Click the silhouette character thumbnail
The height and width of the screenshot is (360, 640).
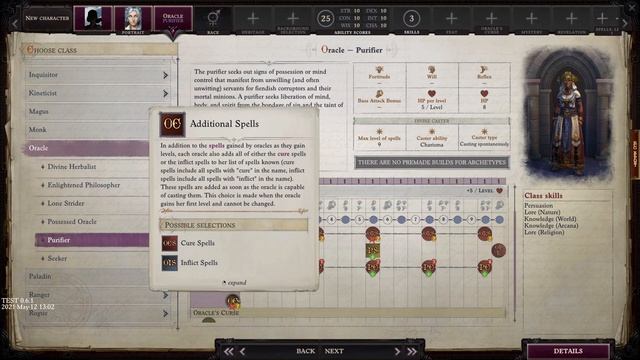[x=93, y=18]
